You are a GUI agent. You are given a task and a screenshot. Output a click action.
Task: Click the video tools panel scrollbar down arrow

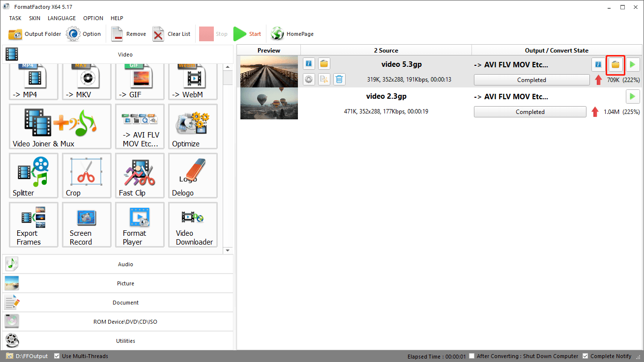[227, 251]
